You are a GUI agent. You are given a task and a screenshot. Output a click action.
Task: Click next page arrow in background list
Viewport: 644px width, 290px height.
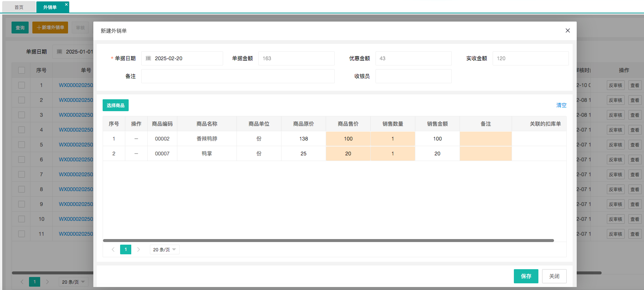point(47,282)
